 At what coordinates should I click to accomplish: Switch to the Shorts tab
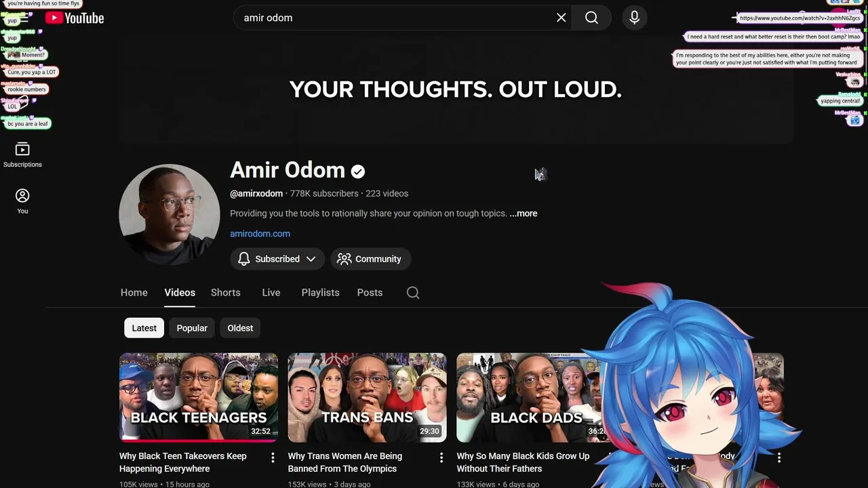pyautogui.click(x=226, y=293)
